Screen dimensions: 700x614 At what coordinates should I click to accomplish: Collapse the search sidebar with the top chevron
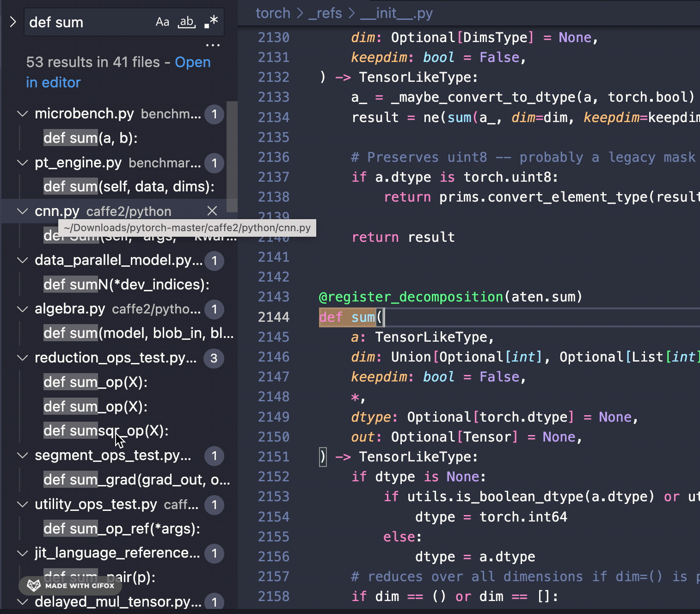(x=12, y=22)
